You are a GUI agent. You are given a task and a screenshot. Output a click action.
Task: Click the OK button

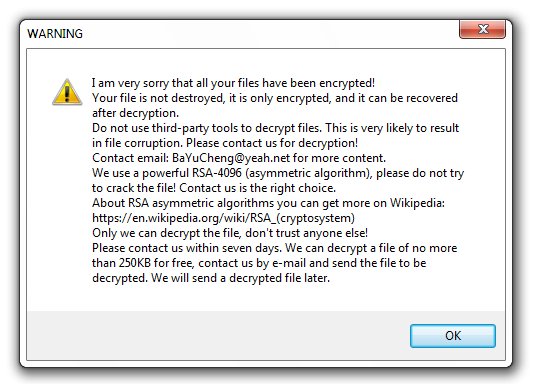click(452, 336)
